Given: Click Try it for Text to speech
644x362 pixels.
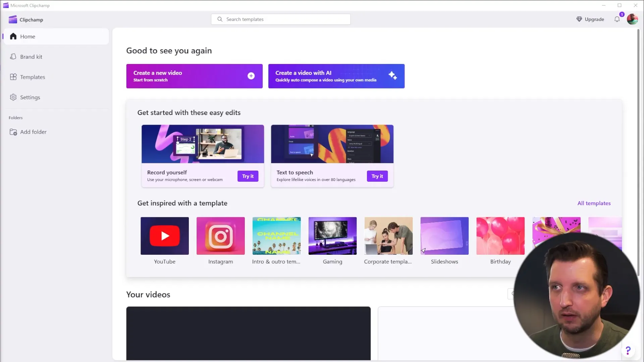Looking at the screenshot, I should (377, 176).
